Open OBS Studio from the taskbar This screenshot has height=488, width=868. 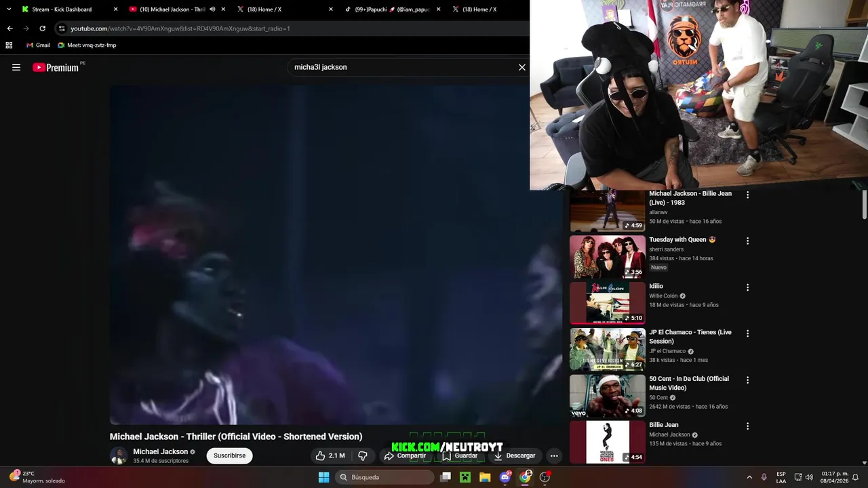coord(545,477)
